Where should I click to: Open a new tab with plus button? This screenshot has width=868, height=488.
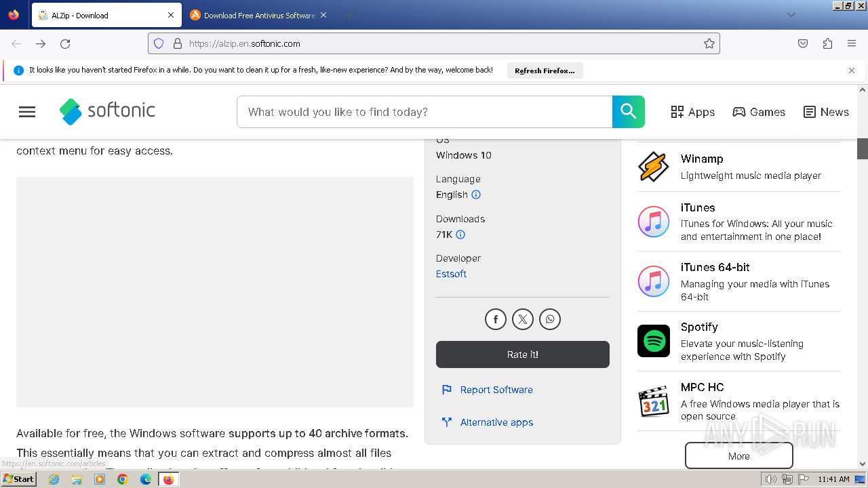pyautogui.click(x=349, y=15)
